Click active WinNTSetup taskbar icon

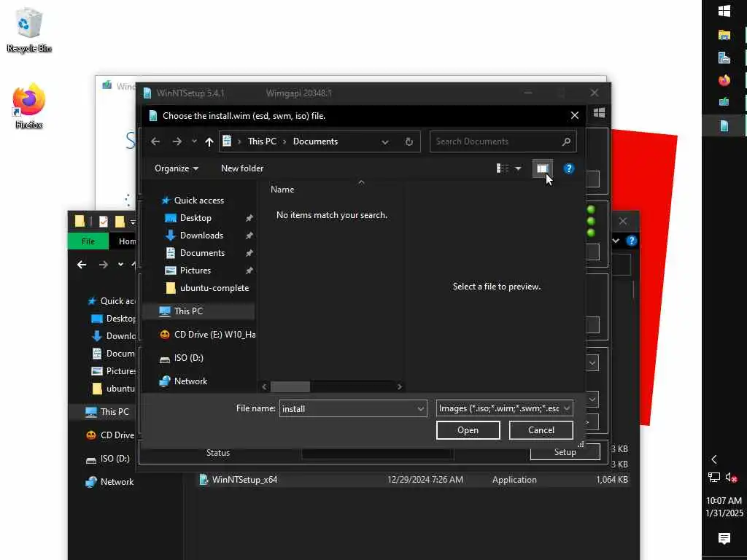(x=724, y=125)
